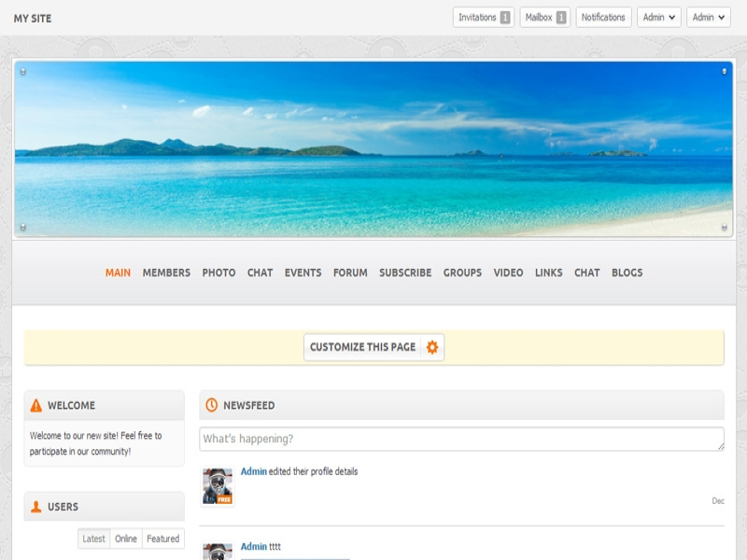Go to the Forum page

[x=350, y=273]
